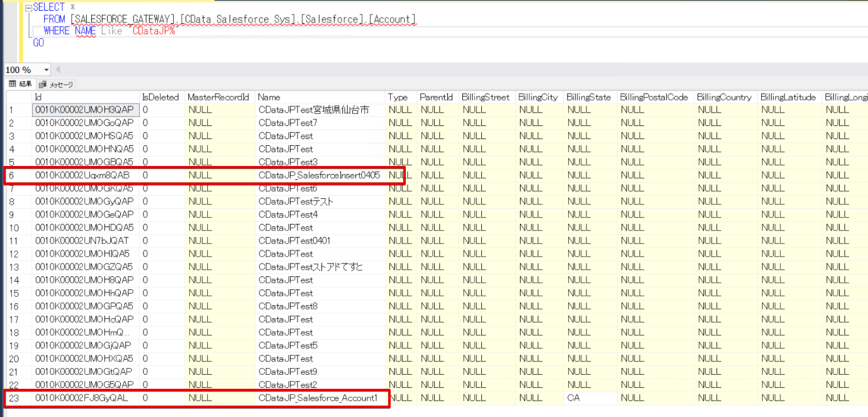The image size is (868, 417).
Task: Select Id cell 0010K00002UMOHmQ… in row 18
Action: point(85,332)
